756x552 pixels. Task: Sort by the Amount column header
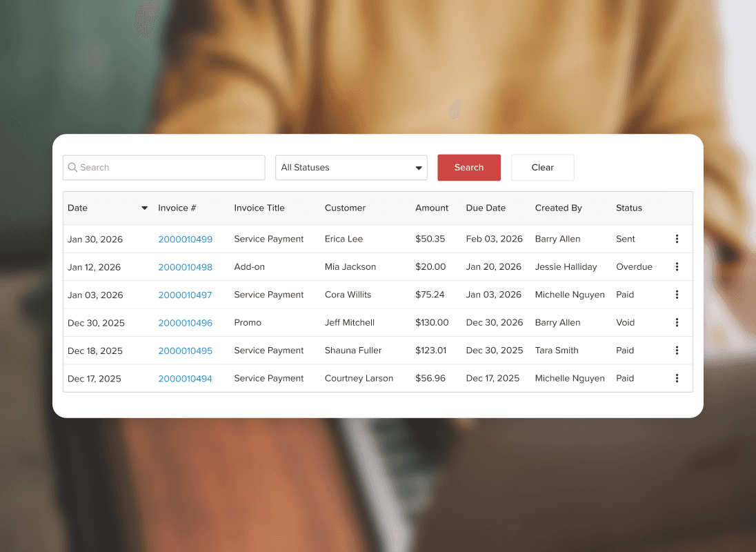point(432,208)
